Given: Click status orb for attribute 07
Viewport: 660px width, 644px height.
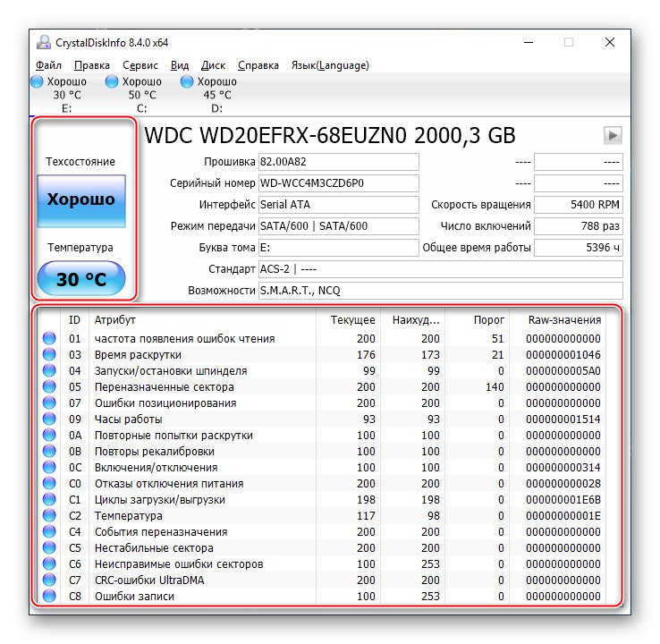Looking at the screenshot, I should (x=49, y=402).
